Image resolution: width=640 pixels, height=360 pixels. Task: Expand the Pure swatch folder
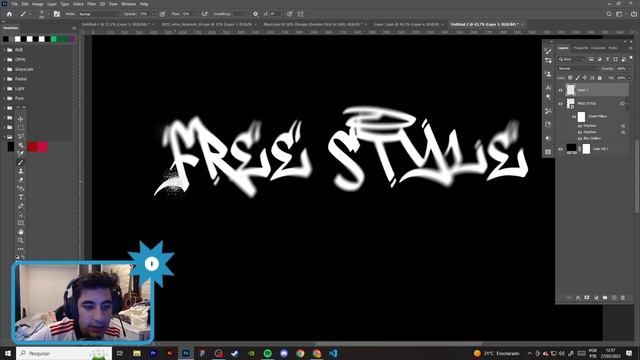pyautogui.click(x=4, y=98)
